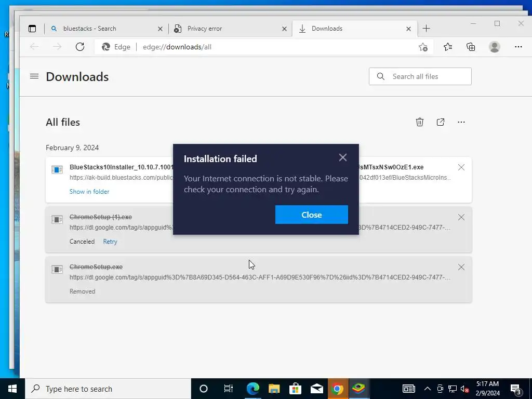Switch to the bluestacks - Search tab
This screenshot has width=532, height=399.
click(x=106, y=29)
